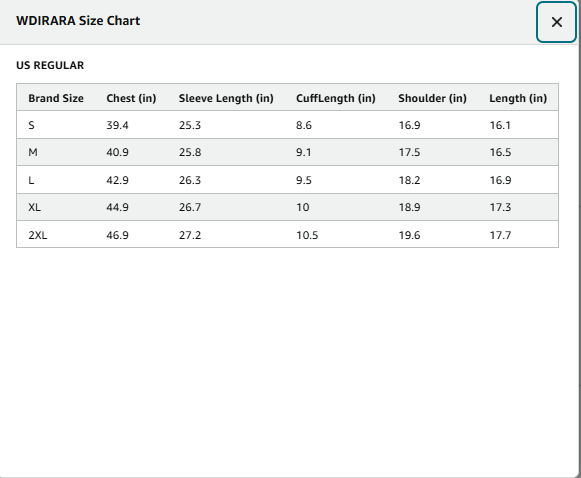Click cuff length value 9.5 for L
The height and width of the screenshot is (478, 581).
(x=304, y=180)
